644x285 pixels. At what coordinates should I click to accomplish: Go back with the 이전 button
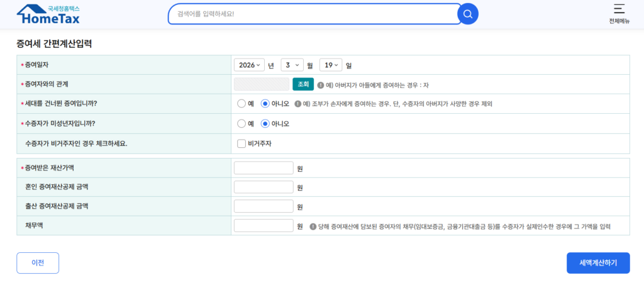(x=38, y=263)
